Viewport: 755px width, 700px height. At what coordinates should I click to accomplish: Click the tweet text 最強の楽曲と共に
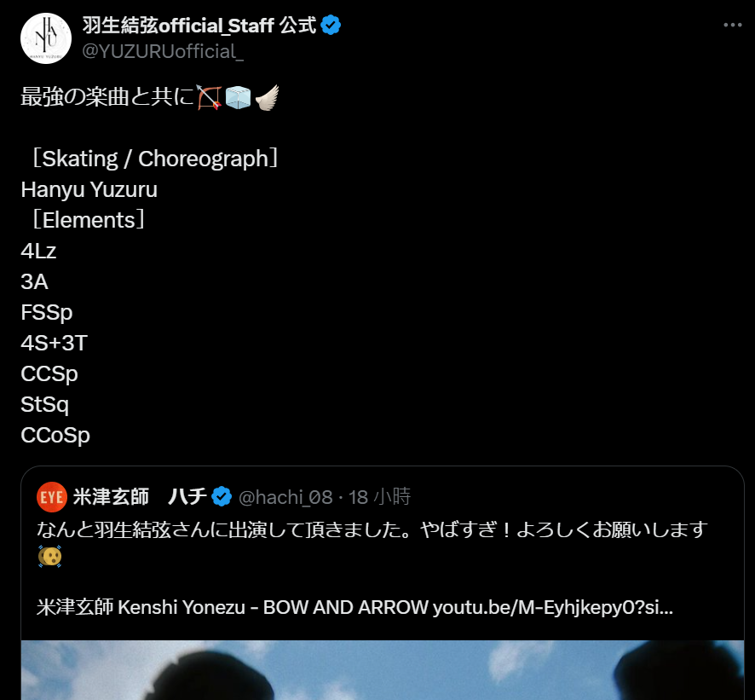(x=107, y=97)
